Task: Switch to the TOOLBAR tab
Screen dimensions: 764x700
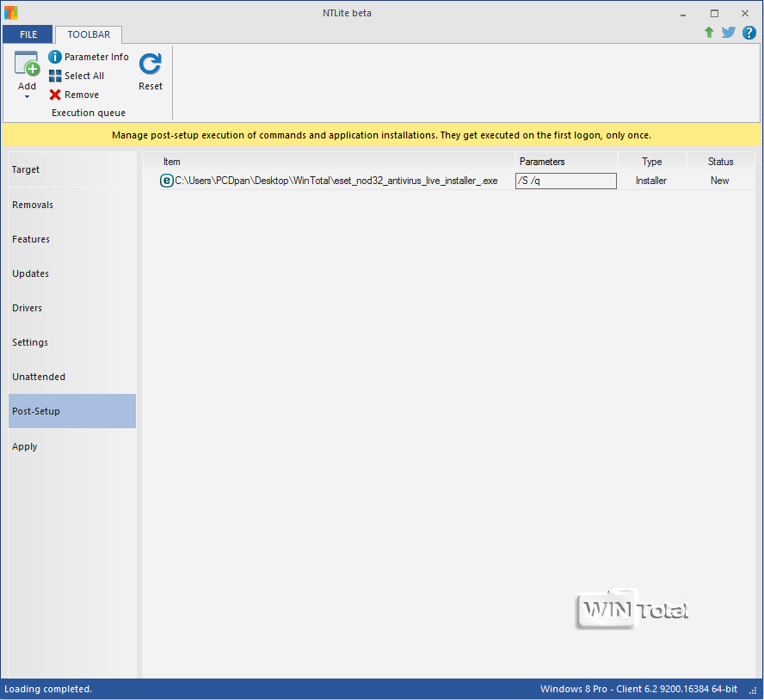Action: (89, 34)
